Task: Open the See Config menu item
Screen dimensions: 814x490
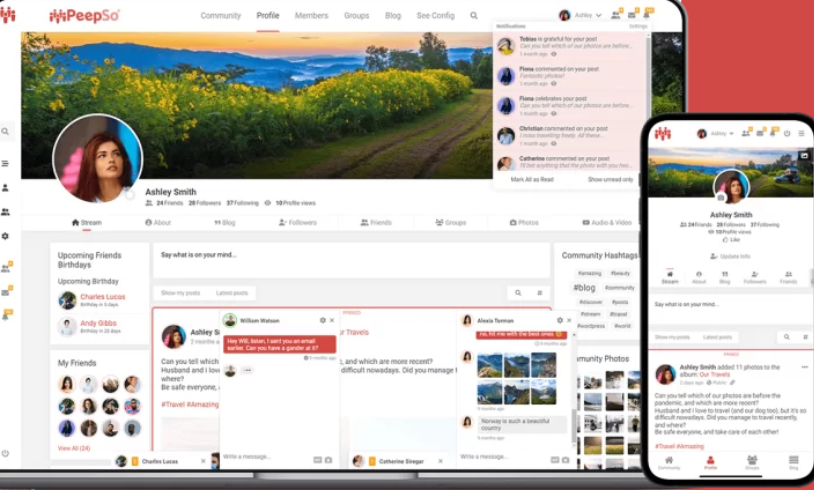Action: click(436, 16)
